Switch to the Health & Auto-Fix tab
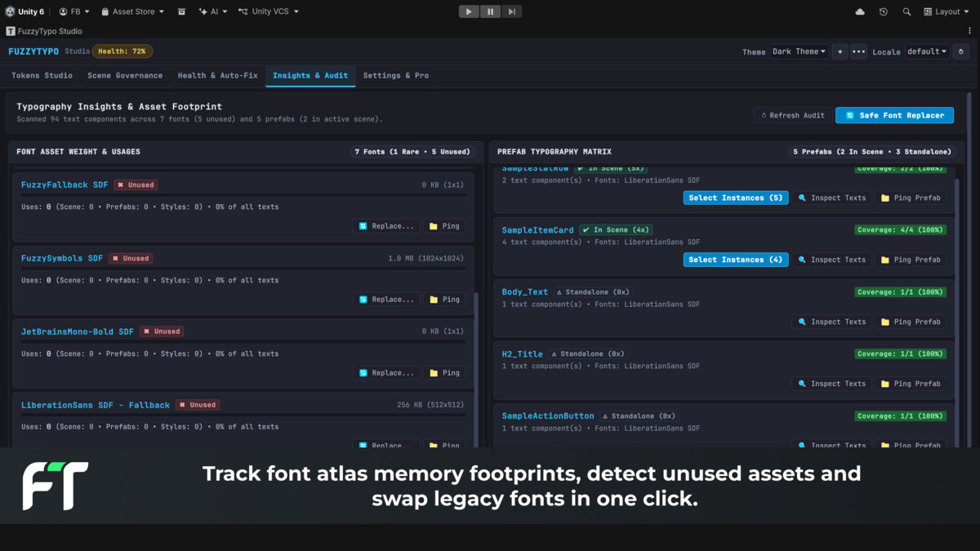The image size is (980, 551). click(x=217, y=75)
